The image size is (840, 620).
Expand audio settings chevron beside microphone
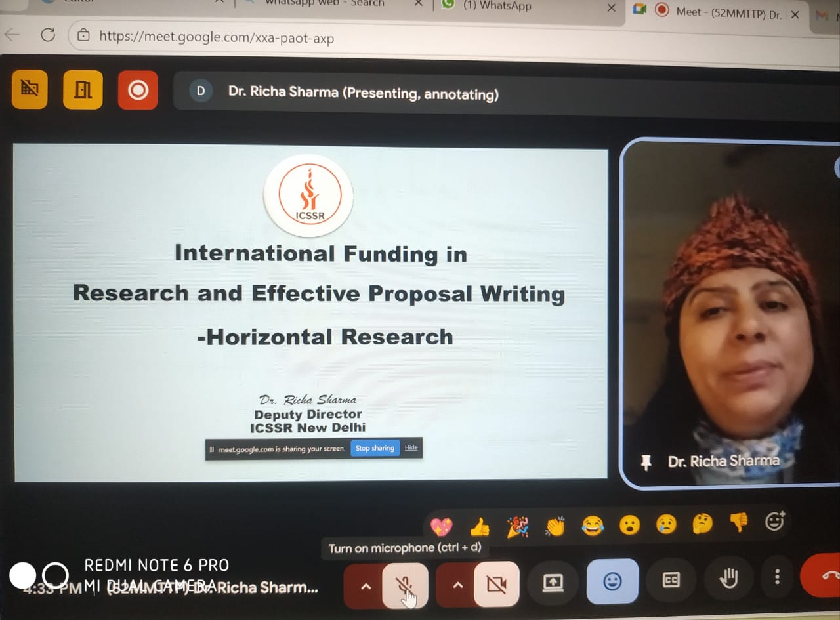[366, 585]
